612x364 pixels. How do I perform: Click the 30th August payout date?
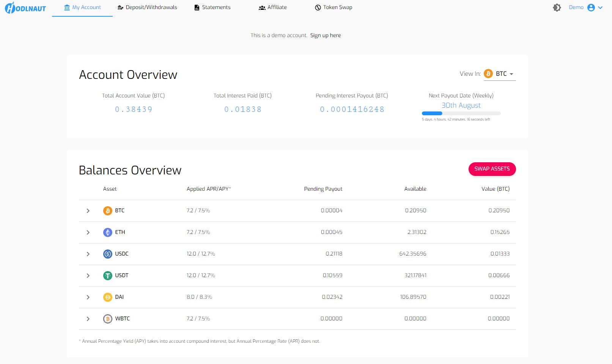(461, 105)
